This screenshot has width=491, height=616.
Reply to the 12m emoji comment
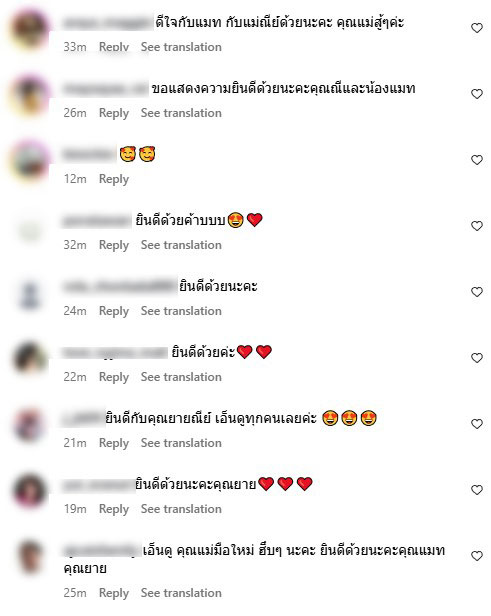pyautogui.click(x=114, y=179)
